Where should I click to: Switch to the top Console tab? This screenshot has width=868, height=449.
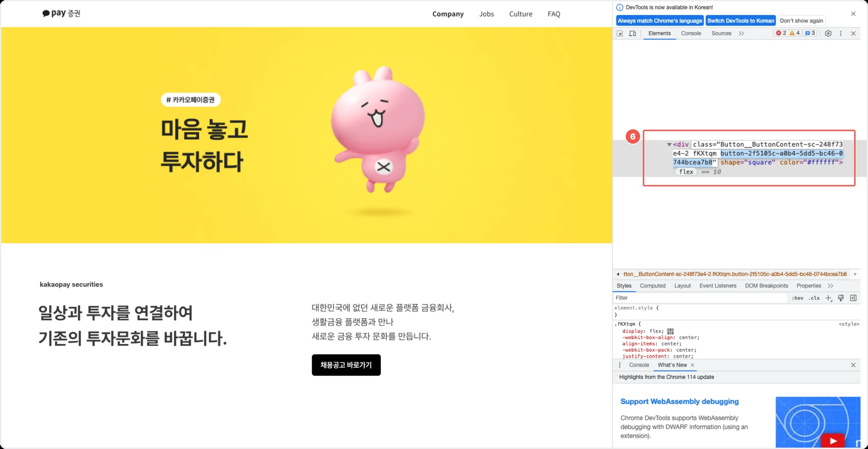(691, 33)
